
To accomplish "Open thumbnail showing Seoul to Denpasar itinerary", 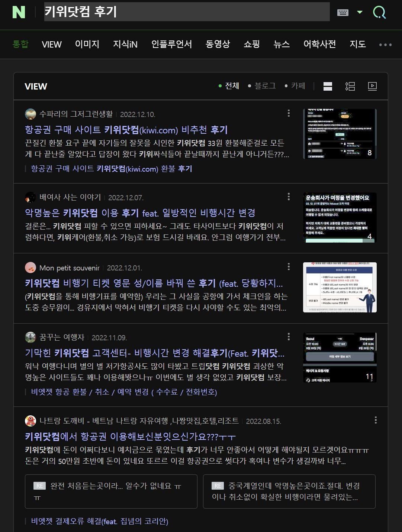I will coord(340,357).
